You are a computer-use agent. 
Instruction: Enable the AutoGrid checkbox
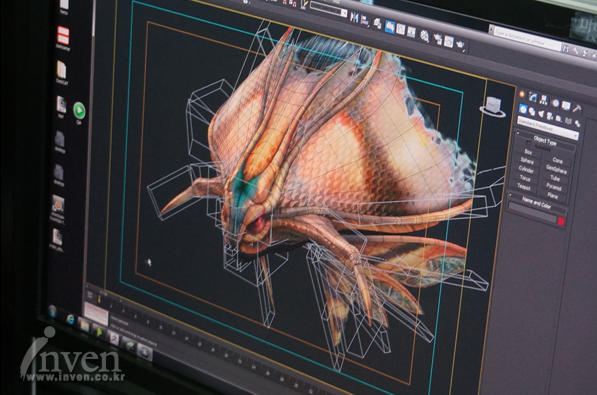(x=529, y=143)
